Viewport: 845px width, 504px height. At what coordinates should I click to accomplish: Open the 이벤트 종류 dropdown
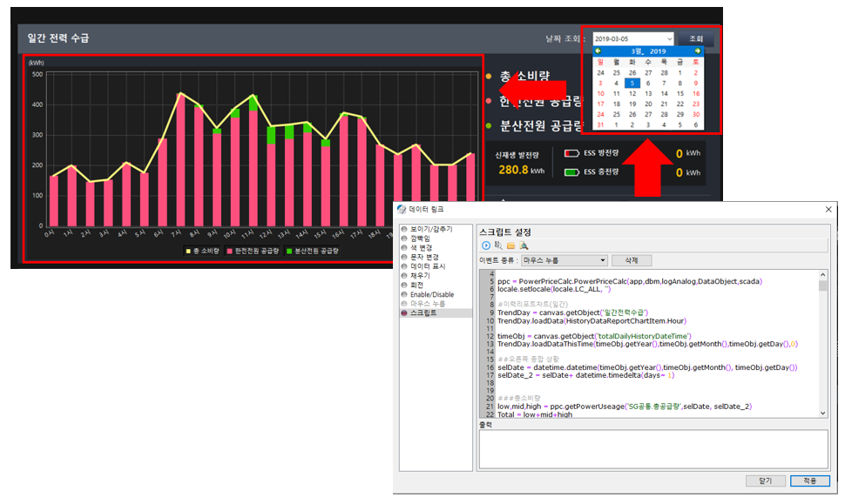(x=564, y=260)
